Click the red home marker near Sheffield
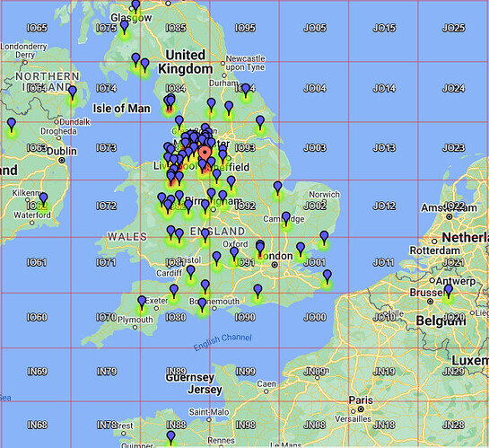 click(x=205, y=153)
